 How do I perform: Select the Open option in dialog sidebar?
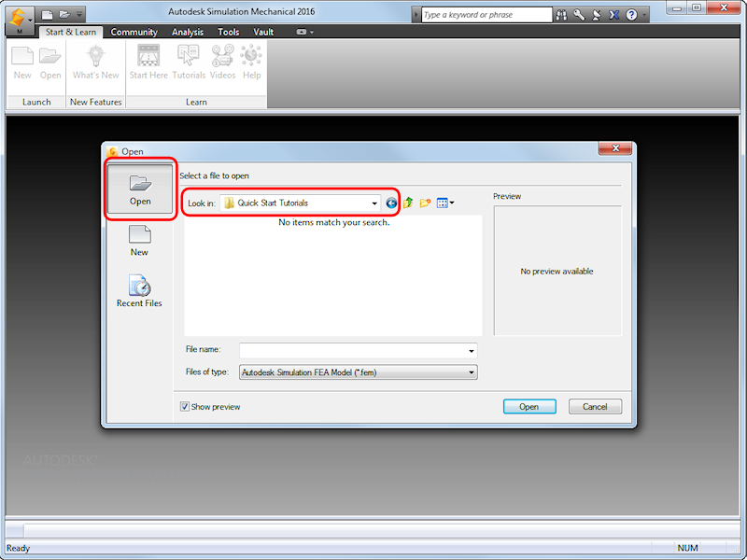click(x=140, y=189)
